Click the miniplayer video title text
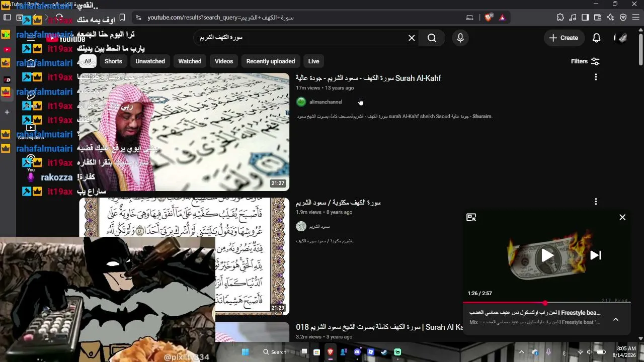Image resolution: width=644 pixels, height=362 pixels. pos(535,313)
